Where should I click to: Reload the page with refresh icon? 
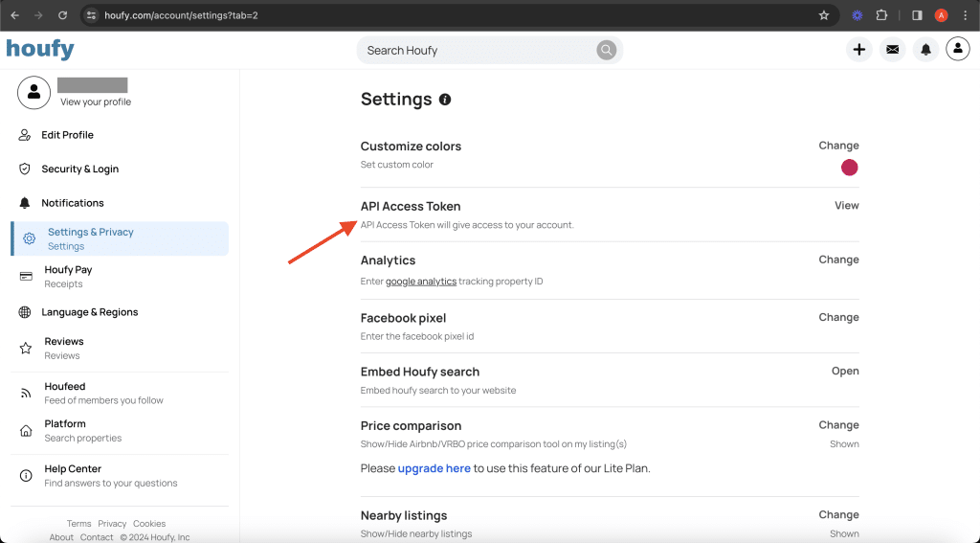[62, 15]
